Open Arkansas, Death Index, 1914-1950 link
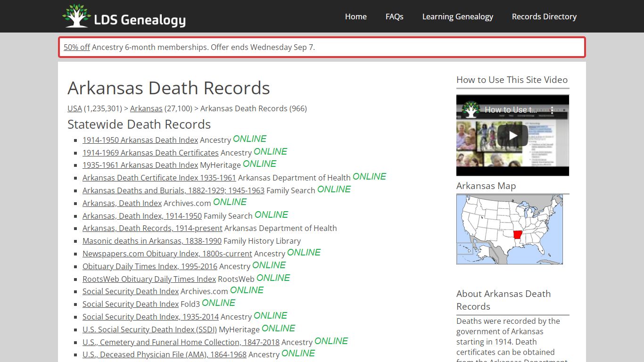This screenshot has height=362, width=644. (x=142, y=216)
